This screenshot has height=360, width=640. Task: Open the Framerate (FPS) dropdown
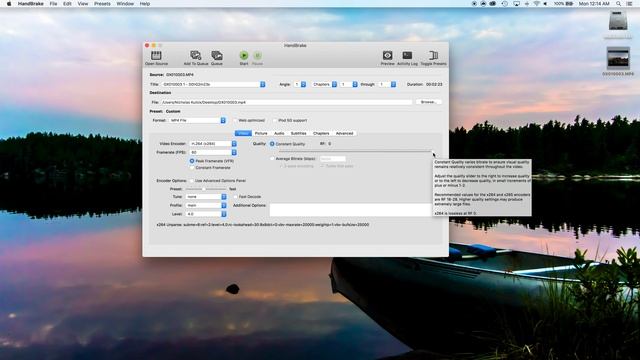pos(213,152)
